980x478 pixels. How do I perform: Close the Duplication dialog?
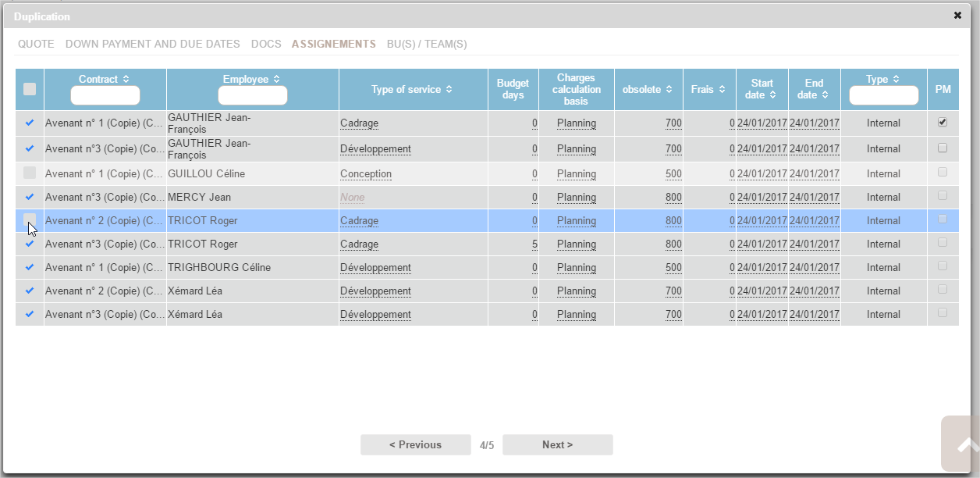pyautogui.click(x=957, y=16)
